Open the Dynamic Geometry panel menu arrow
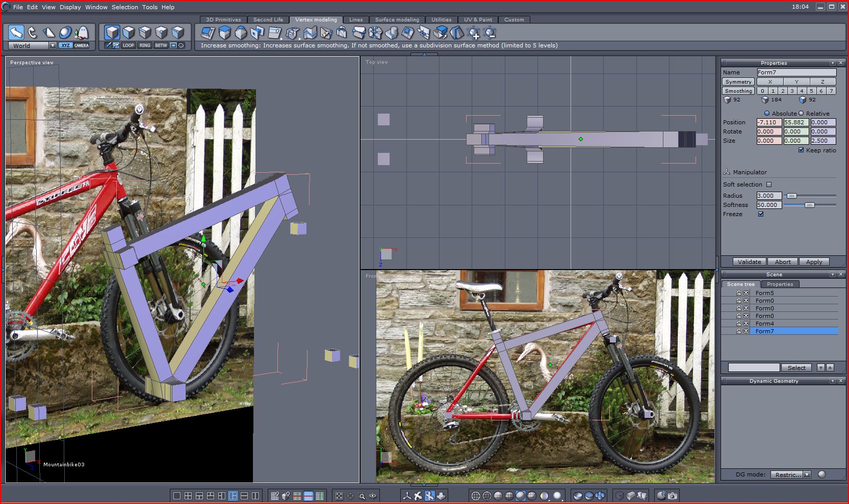 (833, 381)
